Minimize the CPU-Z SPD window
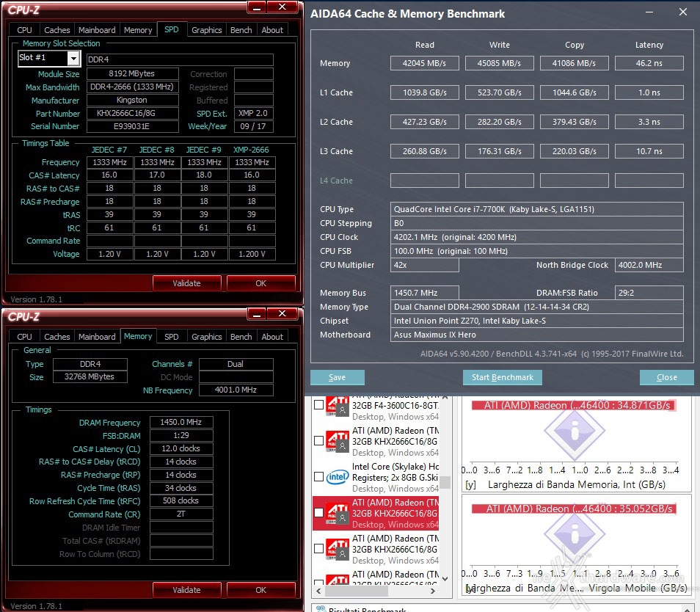This screenshot has width=700, height=612. (257, 7)
